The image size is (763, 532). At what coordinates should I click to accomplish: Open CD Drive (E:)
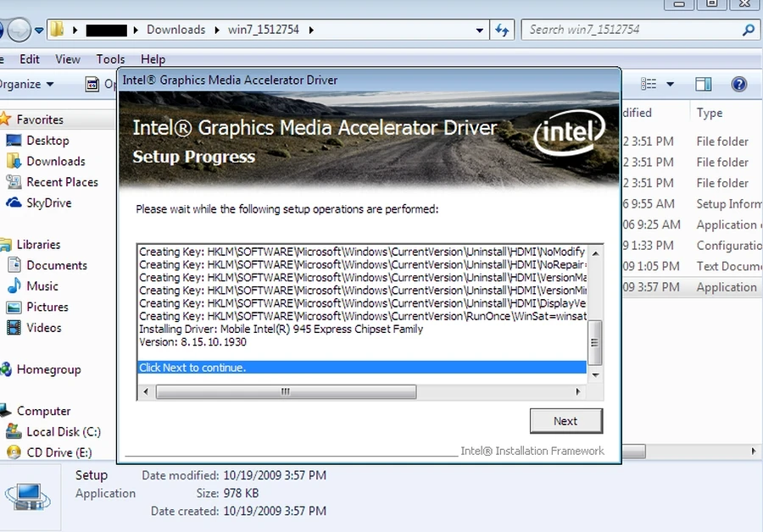[58, 452]
